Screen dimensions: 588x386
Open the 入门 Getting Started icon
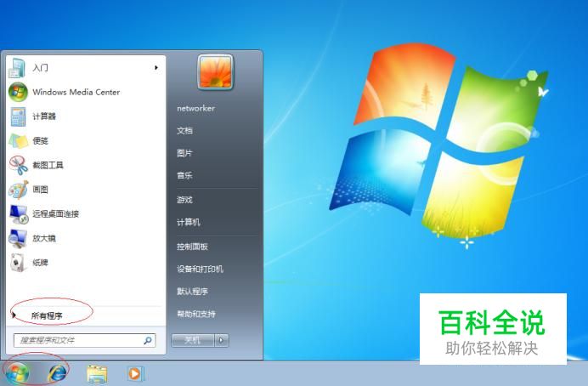[17, 68]
